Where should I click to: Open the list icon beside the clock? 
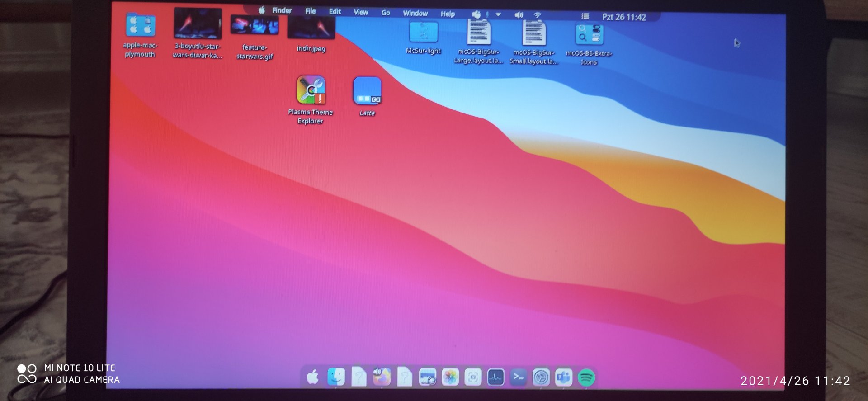pyautogui.click(x=585, y=16)
